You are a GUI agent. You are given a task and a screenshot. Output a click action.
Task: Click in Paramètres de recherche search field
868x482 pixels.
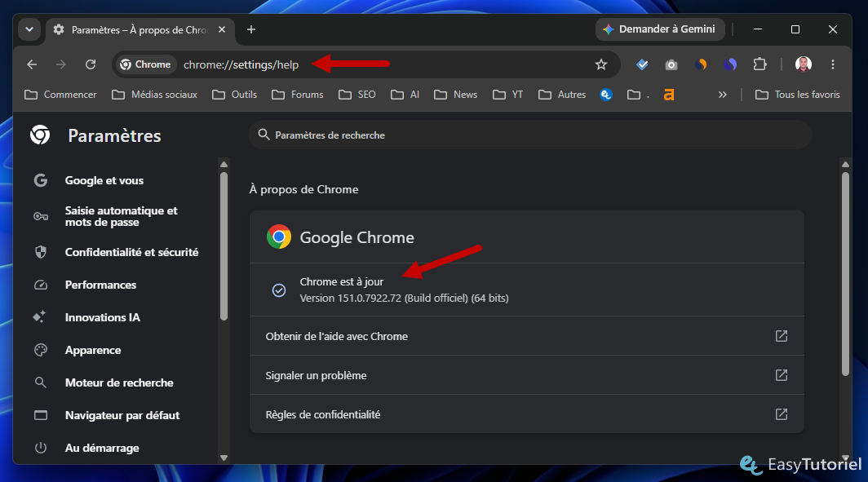tap(529, 135)
